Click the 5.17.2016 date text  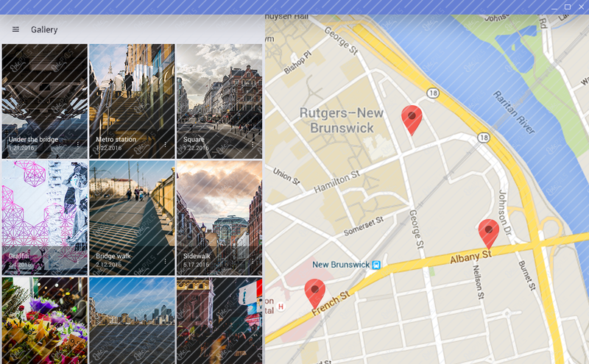click(x=196, y=265)
